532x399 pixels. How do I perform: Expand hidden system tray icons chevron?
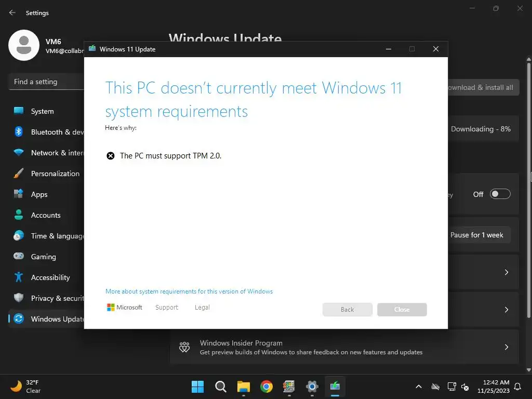point(419,387)
